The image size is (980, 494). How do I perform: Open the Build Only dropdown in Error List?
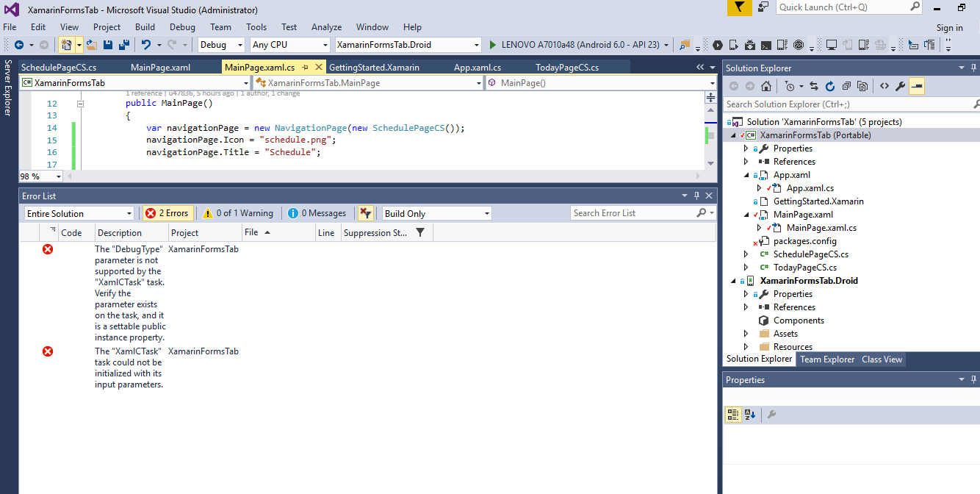436,213
